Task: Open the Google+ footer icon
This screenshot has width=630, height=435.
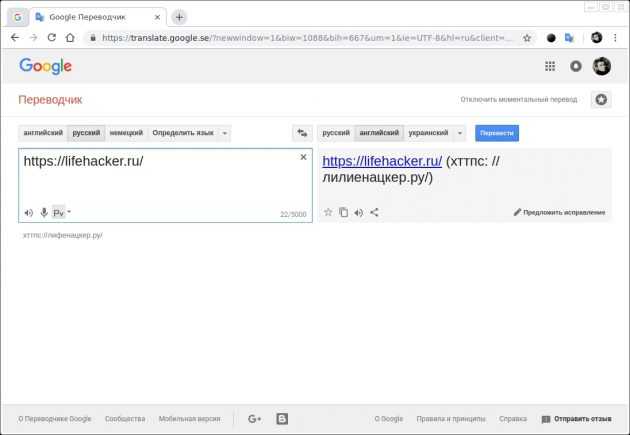Action: pos(254,419)
